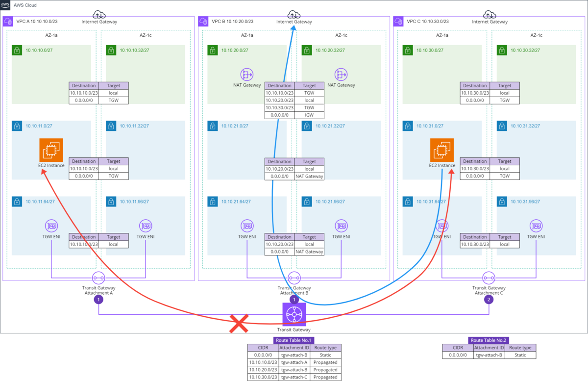588x381 pixels.
Task: Select the VPC B cloud icon
Action: tap(203, 22)
